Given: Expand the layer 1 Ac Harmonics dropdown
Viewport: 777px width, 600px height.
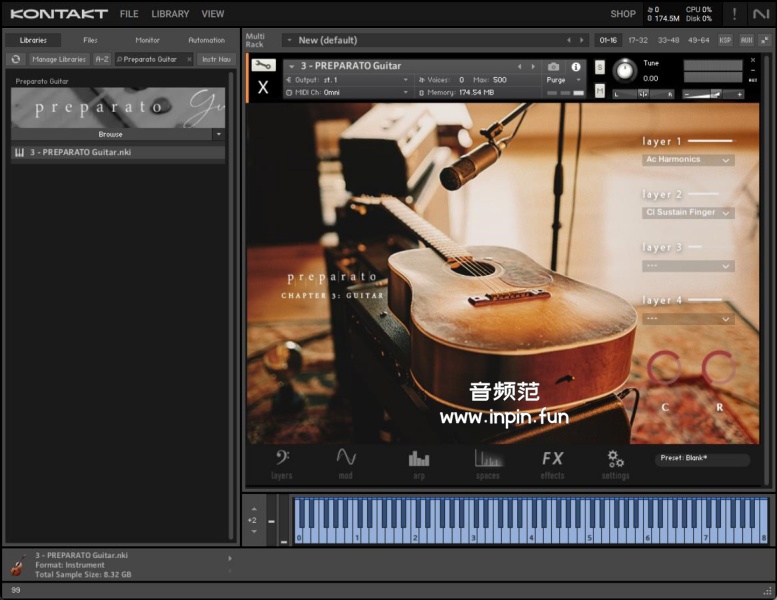Looking at the screenshot, I should click(x=688, y=160).
